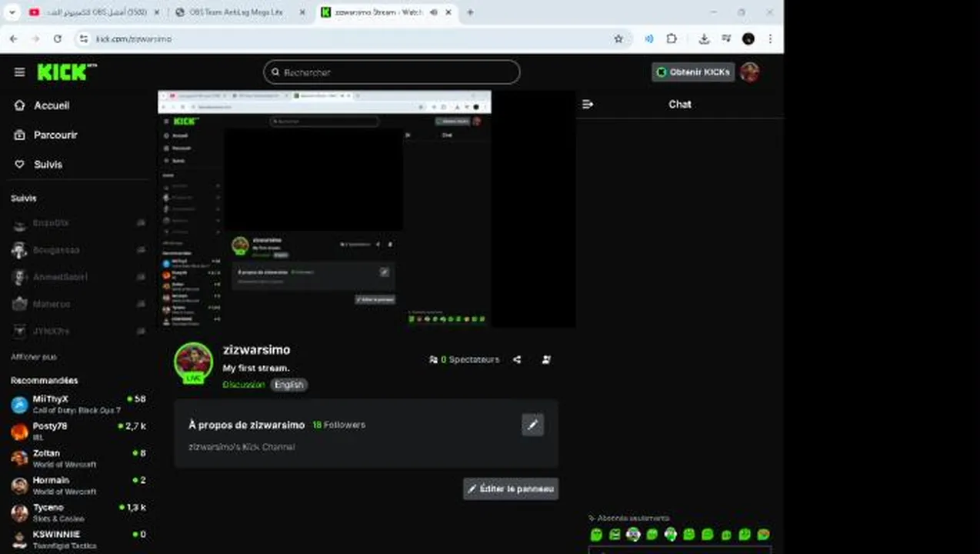Open recommended channel Tyceno

(78, 512)
